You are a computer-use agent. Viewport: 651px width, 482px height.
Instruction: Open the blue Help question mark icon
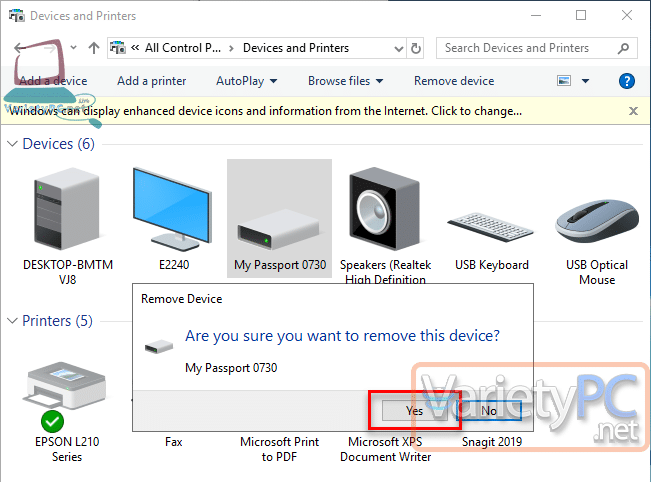click(x=627, y=81)
